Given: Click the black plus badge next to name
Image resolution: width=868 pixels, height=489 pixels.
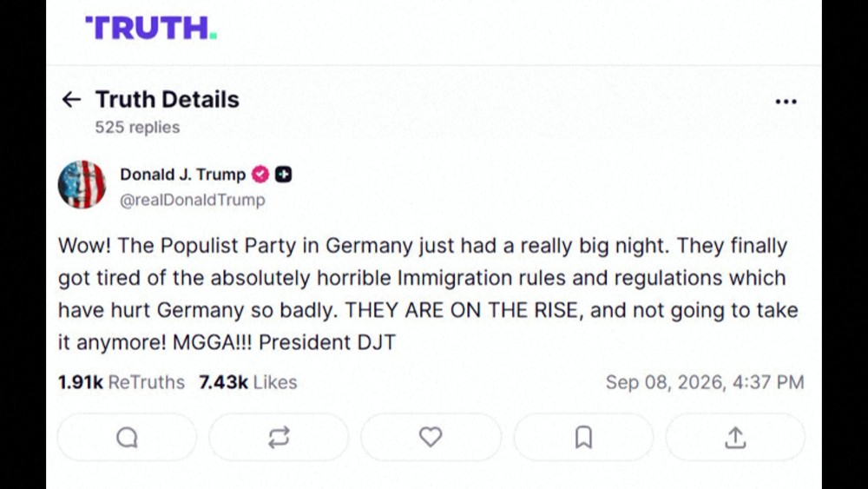Looking at the screenshot, I should tap(284, 175).
